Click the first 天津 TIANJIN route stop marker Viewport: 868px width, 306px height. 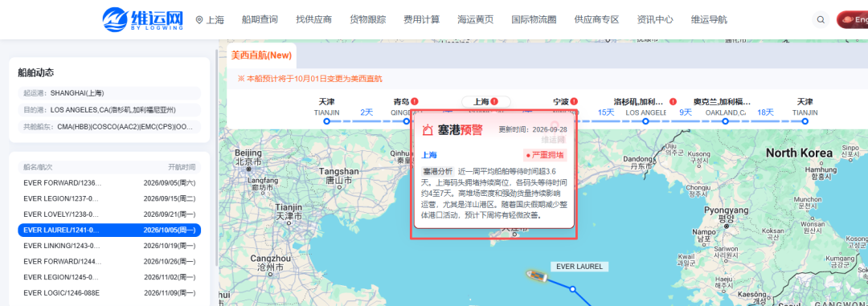click(326, 121)
